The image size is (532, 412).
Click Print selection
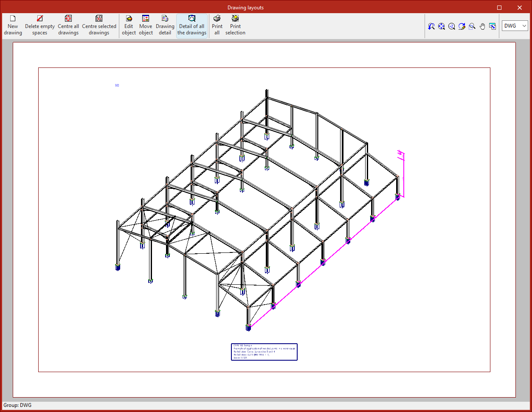235,26
